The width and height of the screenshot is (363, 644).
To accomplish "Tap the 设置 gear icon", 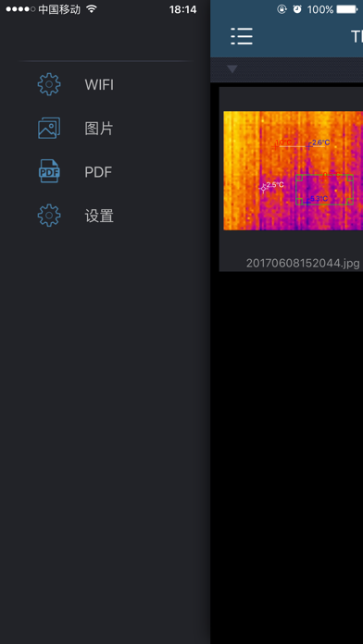I will [x=49, y=216].
